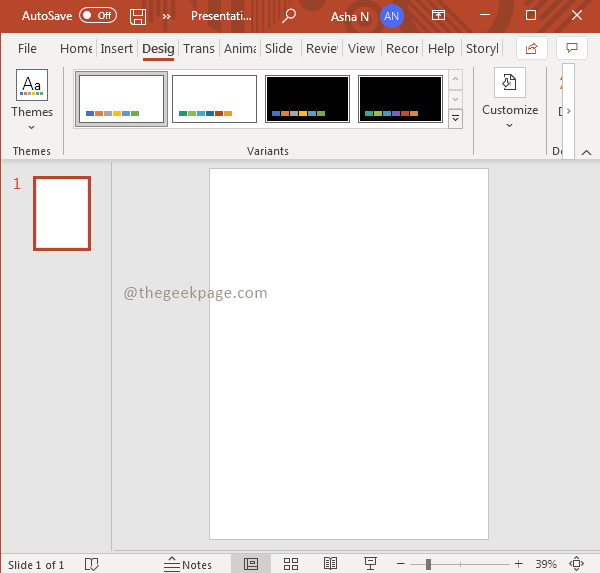Switch to the View tab
This screenshot has height=573, width=600.
point(361,49)
